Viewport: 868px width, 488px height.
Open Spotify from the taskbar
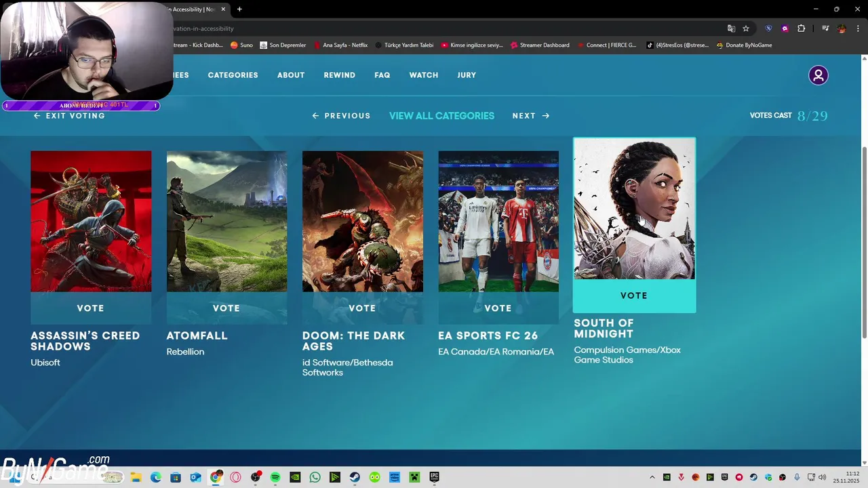click(275, 477)
